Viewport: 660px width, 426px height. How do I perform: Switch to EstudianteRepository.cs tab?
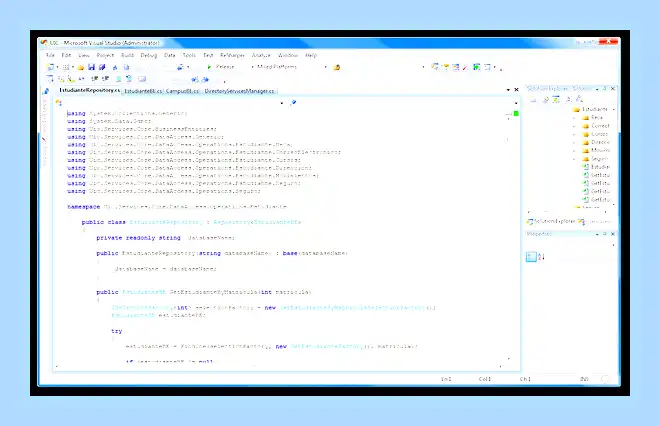point(89,91)
